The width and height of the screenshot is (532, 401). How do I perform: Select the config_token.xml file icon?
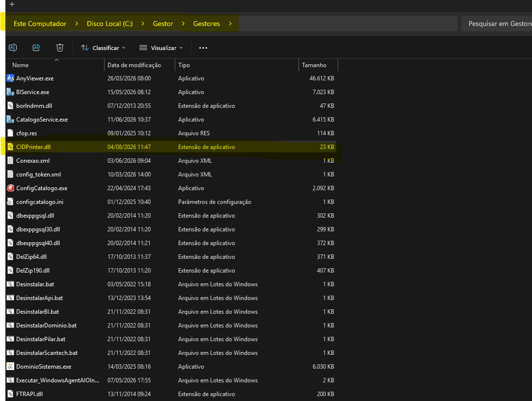[x=10, y=175]
